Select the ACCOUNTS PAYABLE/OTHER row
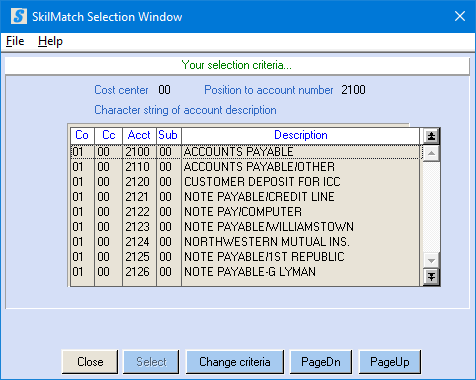The image size is (476, 380). pyautogui.click(x=245, y=167)
